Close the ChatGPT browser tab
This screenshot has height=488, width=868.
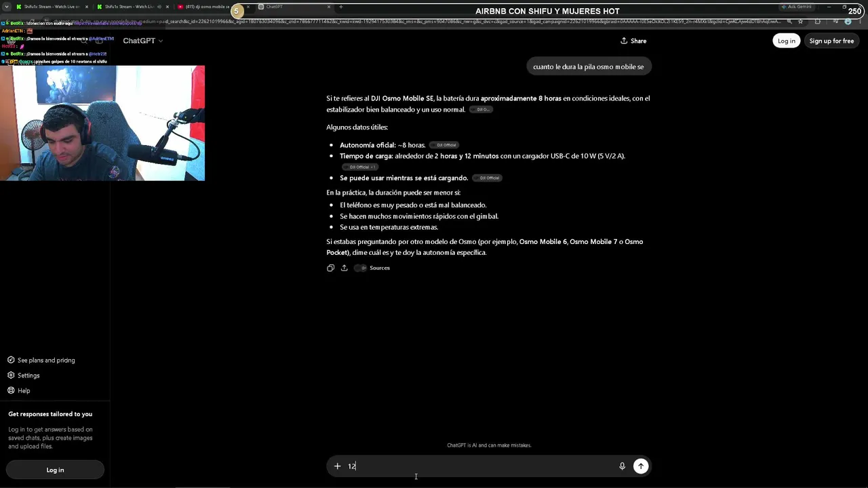pyautogui.click(x=329, y=7)
